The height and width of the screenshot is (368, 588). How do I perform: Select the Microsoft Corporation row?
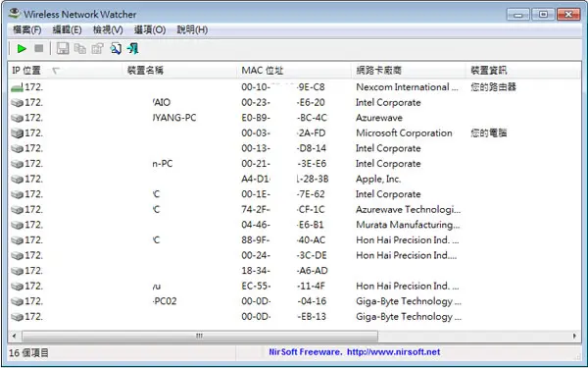(x=294, y=132)
